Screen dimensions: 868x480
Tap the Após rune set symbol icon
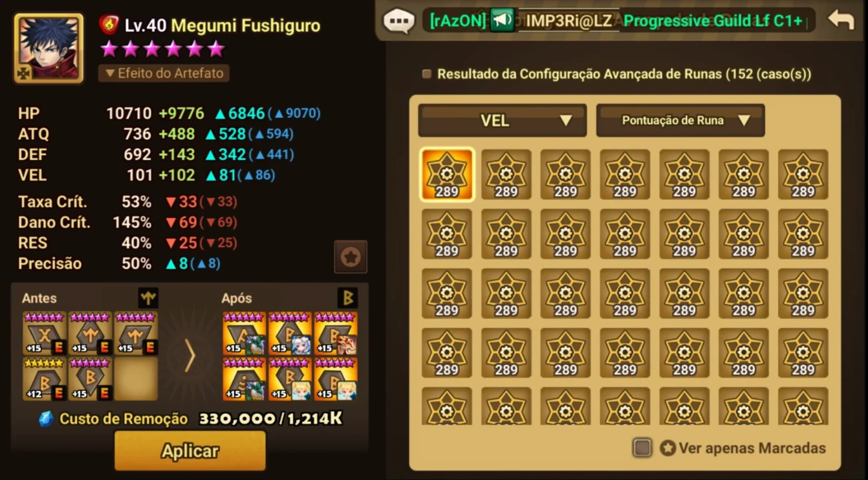tap(347, 298)
